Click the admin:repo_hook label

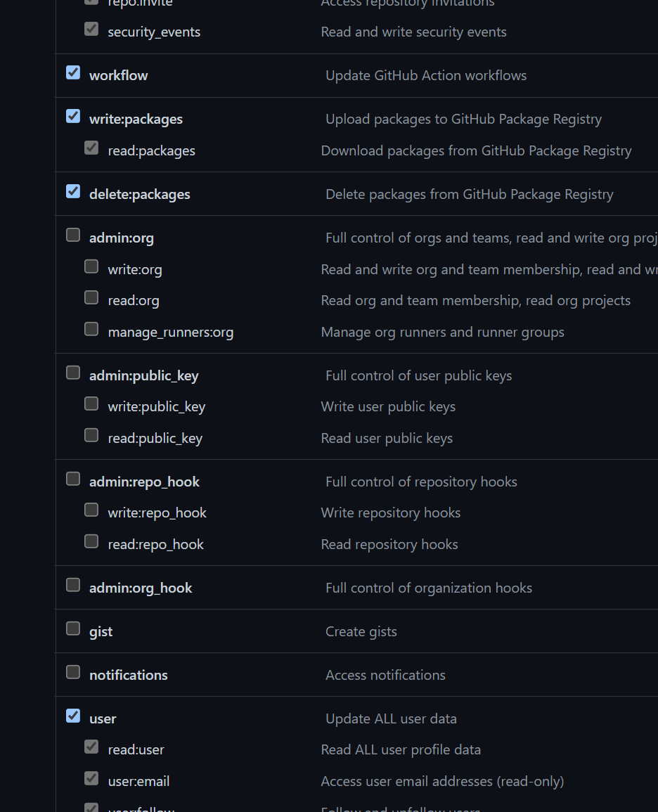click(144, 482)
